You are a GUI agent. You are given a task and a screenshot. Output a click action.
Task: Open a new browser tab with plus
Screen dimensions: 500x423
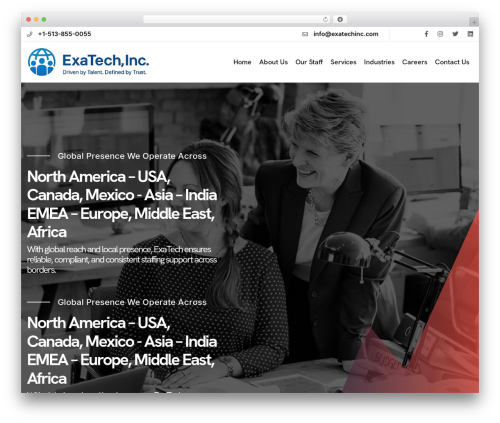tap(474, 22)
